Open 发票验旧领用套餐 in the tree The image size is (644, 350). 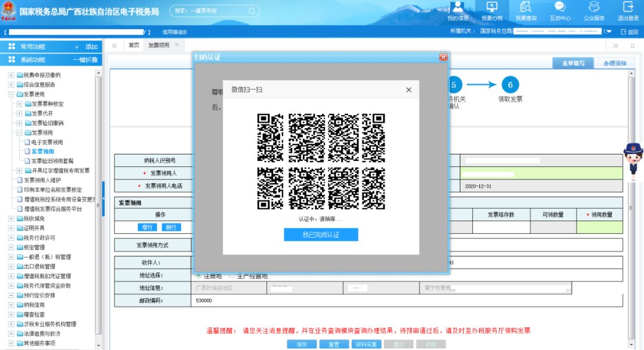(x=52, y=161)
